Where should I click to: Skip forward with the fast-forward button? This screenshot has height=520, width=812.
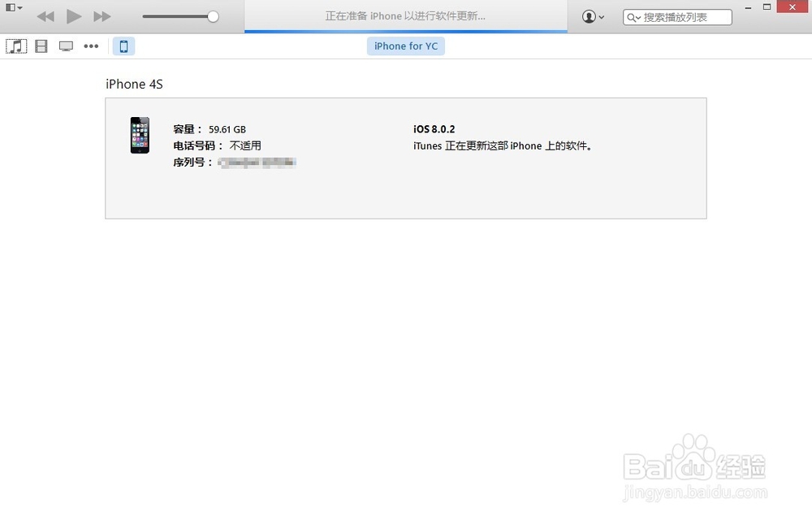tap(102, 16)
